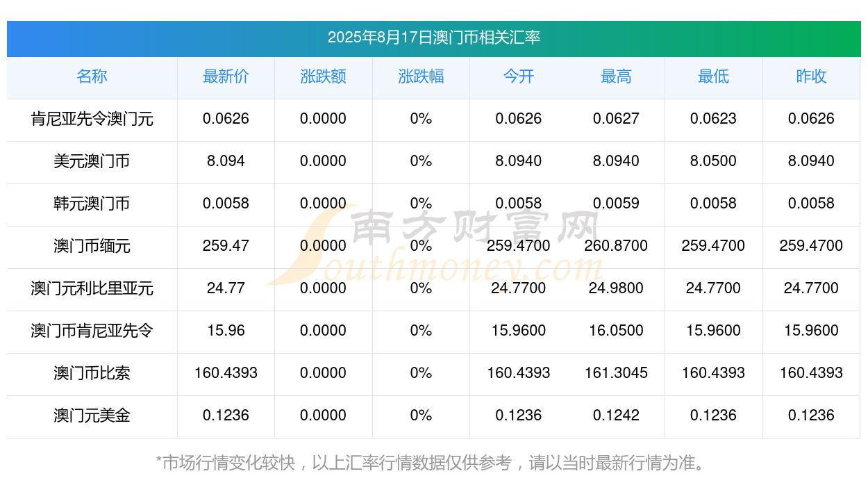Click latest price 24.77 for 澳门元利比里亚元
Image resolution: width=868 pixels, height=485 pixels.
pos(226,288)
